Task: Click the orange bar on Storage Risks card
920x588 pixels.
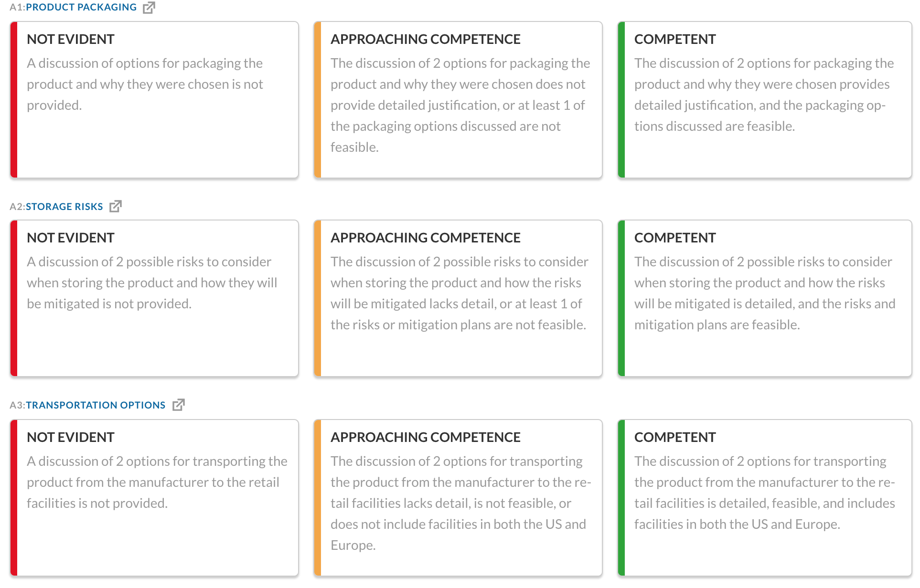Action: tap(318, 298)
